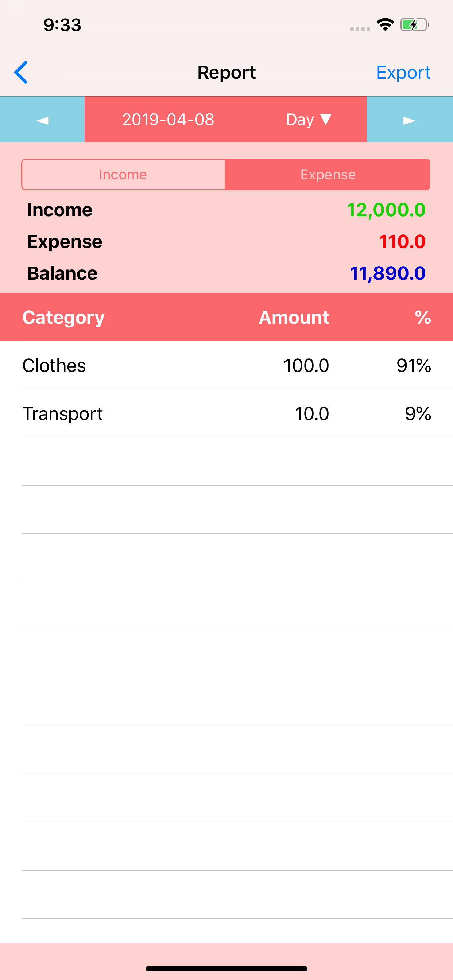Switch to the Income segment
Viewport: 453px width, 980px height.
pyautogui.click(x=123, y=175)
